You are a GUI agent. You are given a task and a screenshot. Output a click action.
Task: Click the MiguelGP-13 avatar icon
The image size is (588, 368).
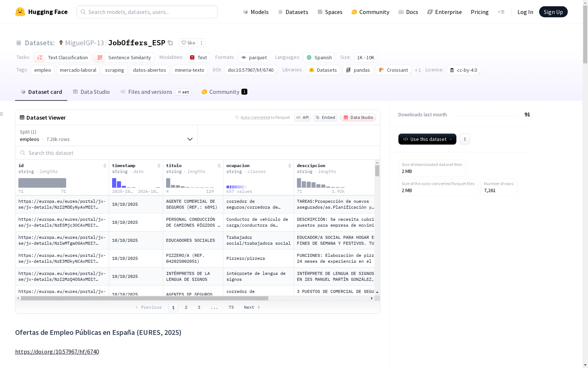coord(61,43)
